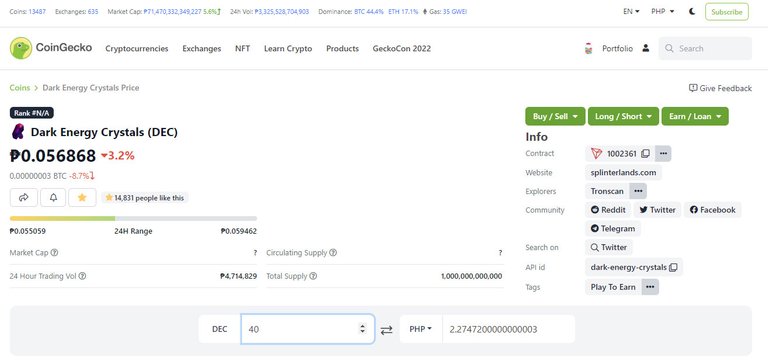
Task: Expand the Earn / Loan dropdown
Action: click(695, 116)
